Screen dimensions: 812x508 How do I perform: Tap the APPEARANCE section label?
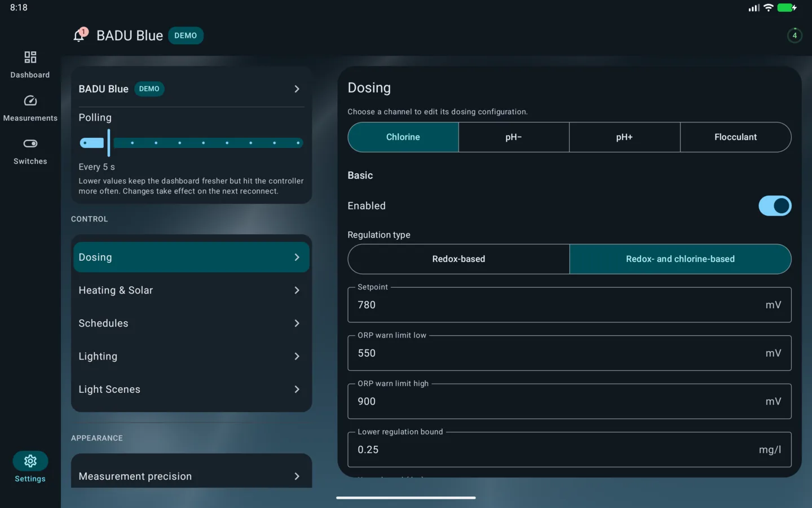point(97,438)
